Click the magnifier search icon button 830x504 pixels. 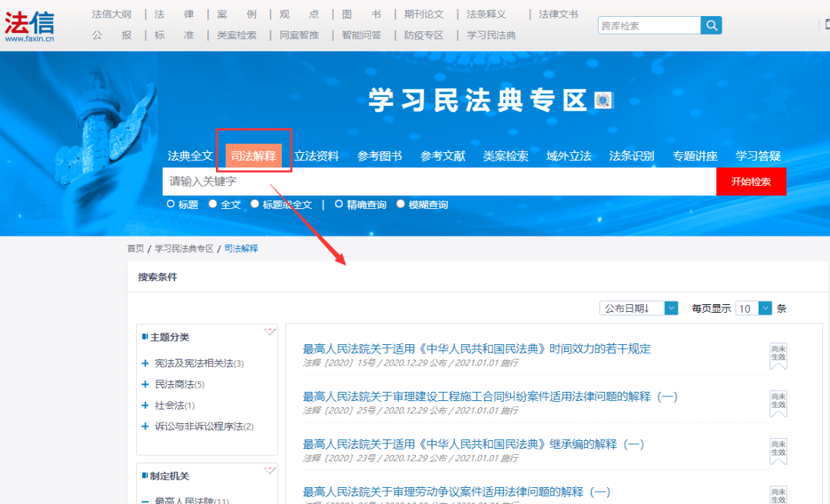point(711,25)
